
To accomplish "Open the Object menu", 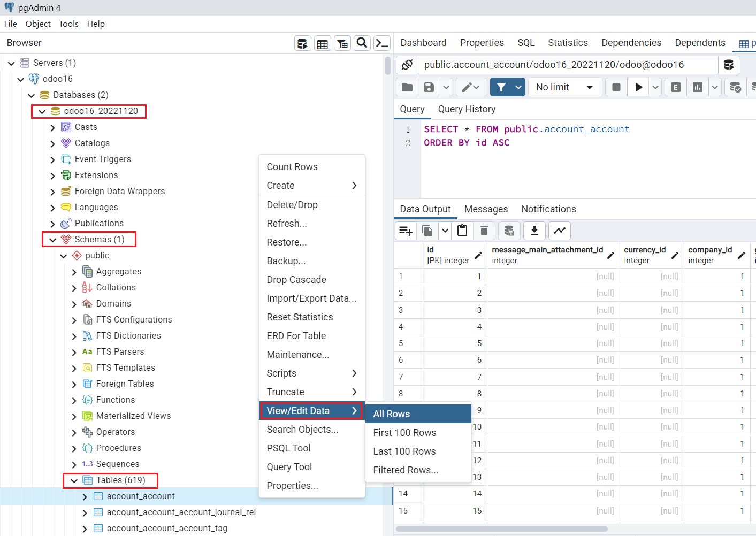I will click(x=38, y=24).
